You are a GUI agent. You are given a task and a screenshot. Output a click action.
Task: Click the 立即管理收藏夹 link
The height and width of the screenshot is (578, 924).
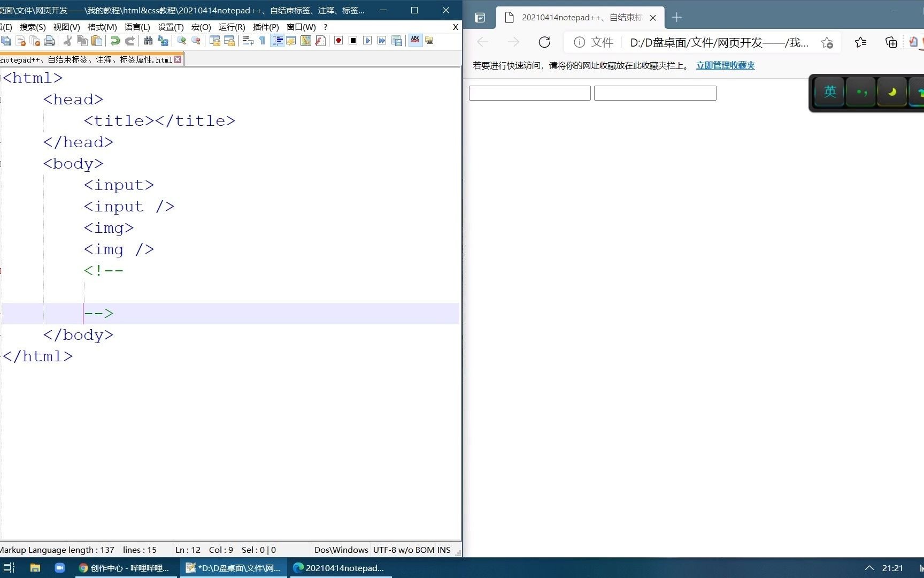(725, 65)
